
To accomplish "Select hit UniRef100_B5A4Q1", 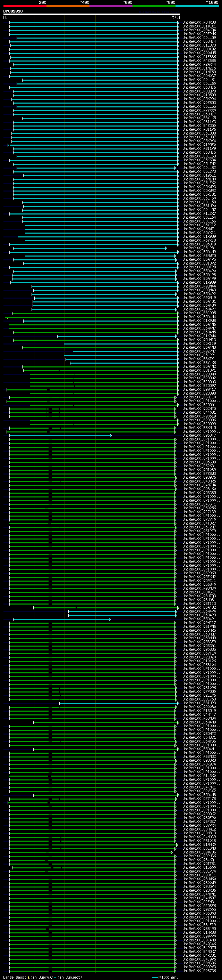I will 199,301.
